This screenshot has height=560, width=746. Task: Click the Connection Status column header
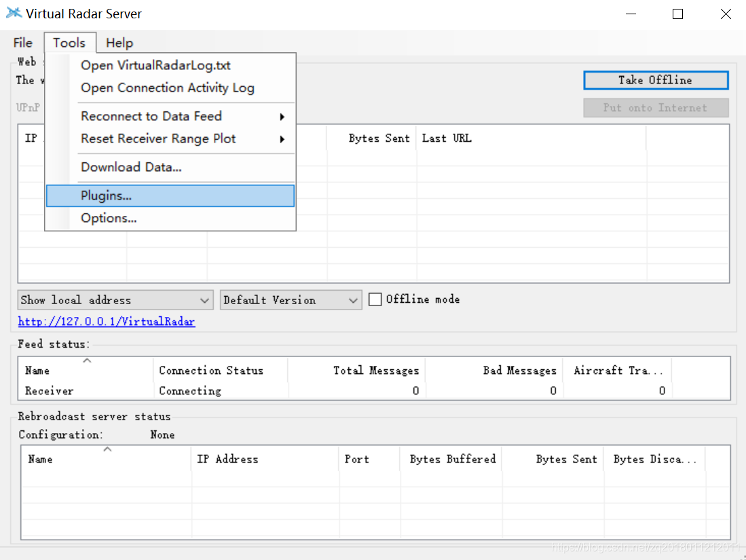coord(221,370)
